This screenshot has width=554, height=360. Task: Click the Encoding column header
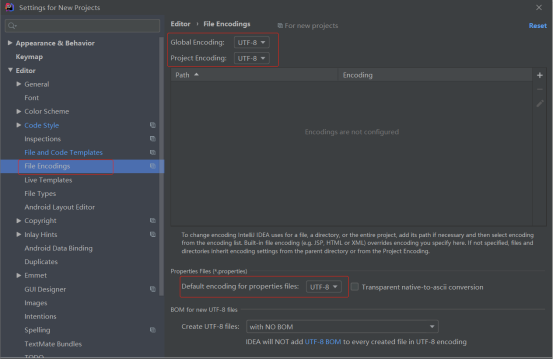coord(435,75)
